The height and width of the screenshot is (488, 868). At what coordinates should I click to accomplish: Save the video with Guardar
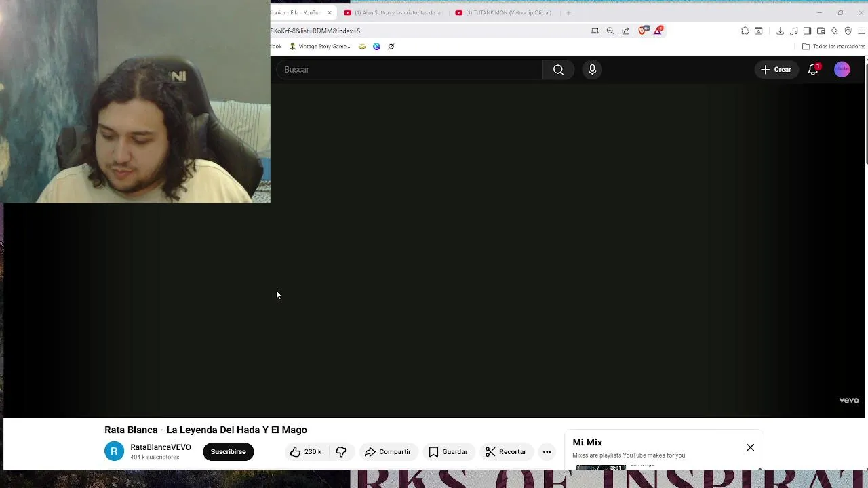pyautogui.click(x=448, y=451)
